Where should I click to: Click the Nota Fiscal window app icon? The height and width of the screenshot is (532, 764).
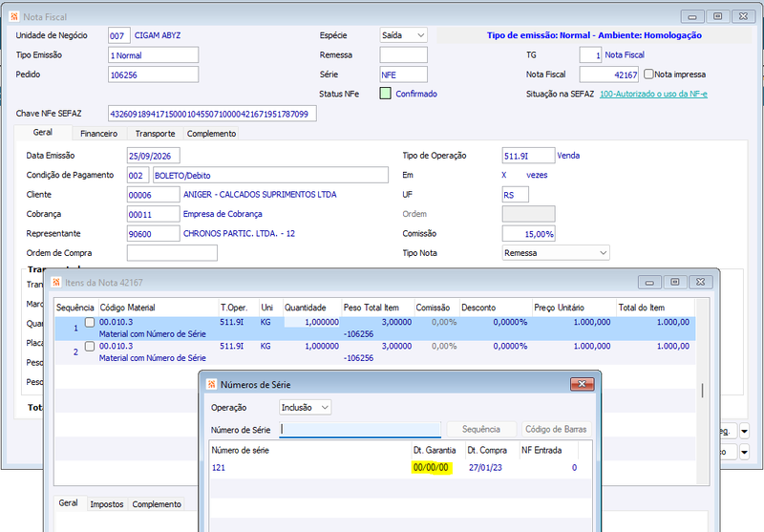point(14,16)
